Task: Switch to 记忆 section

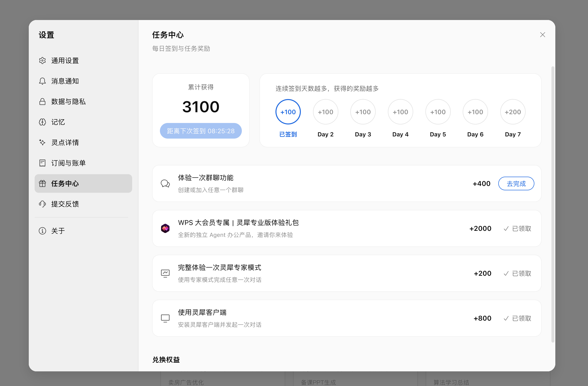Action: click(x=83, y=122)
